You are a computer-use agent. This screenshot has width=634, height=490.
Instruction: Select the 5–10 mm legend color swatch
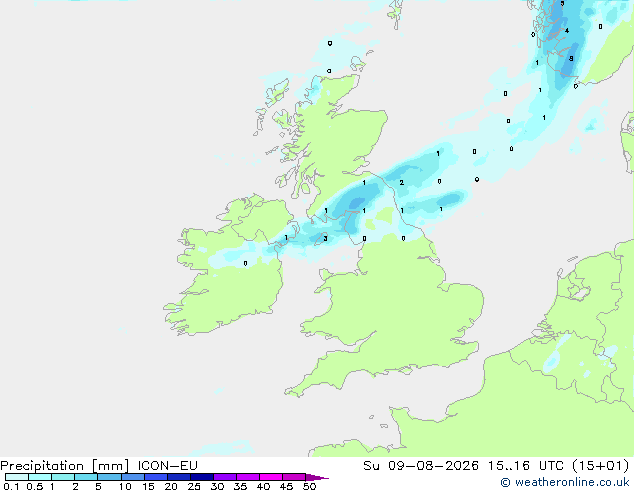pos(109,477)
